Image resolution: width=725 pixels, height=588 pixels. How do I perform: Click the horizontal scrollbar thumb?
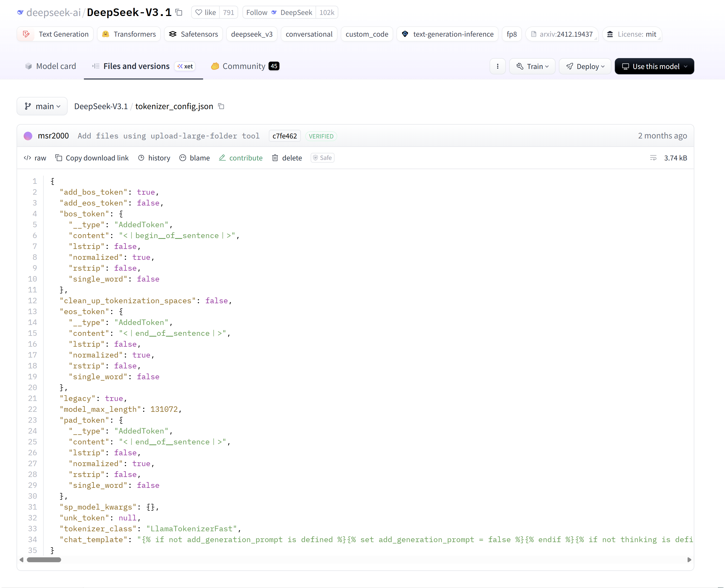pos(44,560)
